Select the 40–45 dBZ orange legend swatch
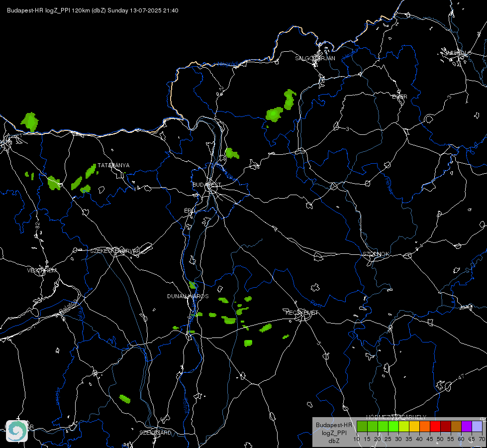Screen dimensions: 487x448 point(425,426)
